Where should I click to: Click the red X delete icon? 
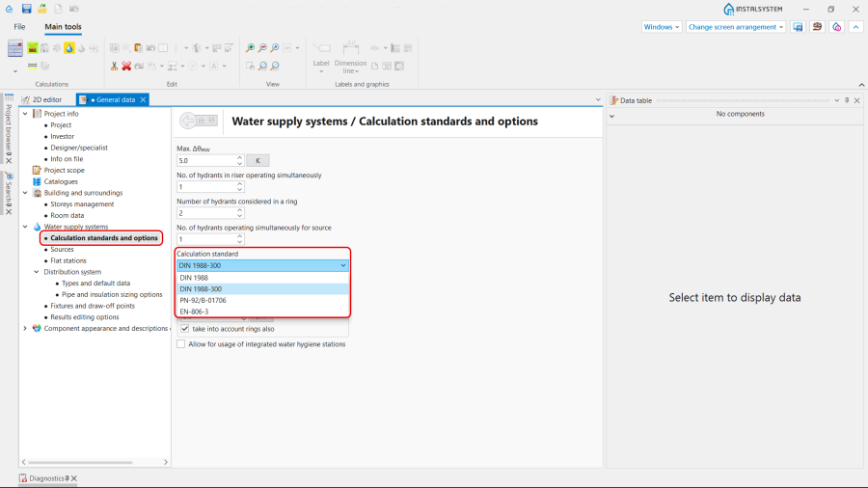(x=125, y=66)
